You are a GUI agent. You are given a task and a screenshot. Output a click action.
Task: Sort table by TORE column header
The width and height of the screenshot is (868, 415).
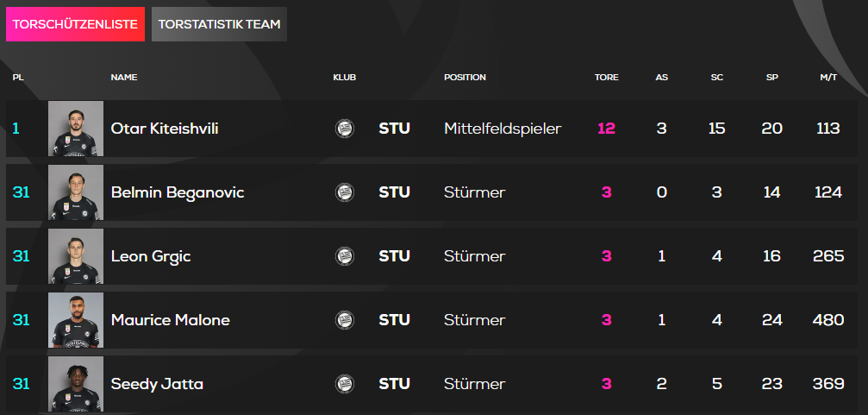tap(606, 78)
